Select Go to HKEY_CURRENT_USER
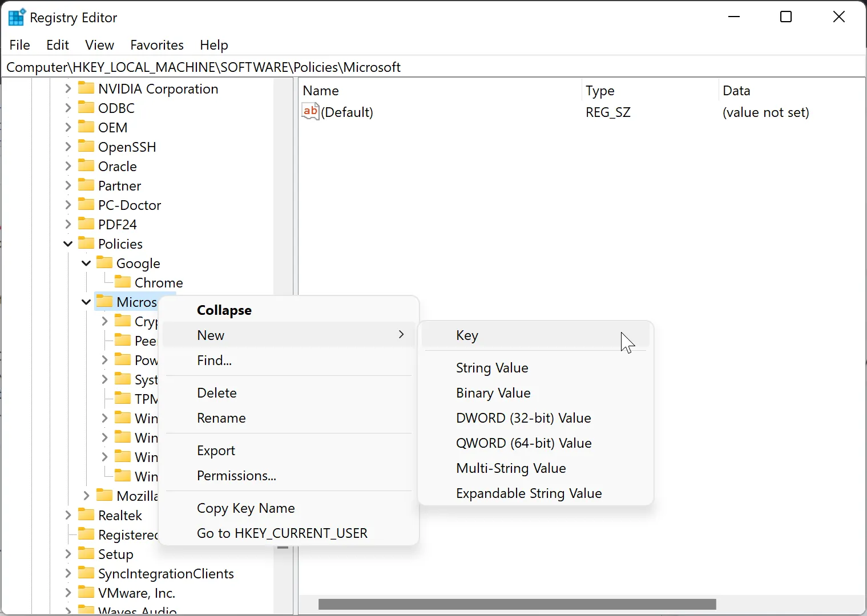 tap(281, 533)
